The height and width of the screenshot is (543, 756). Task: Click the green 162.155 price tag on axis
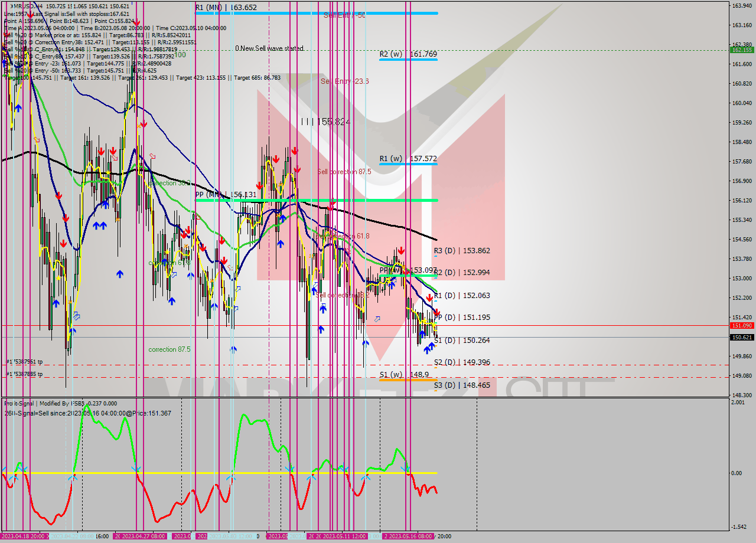(742, 50)
